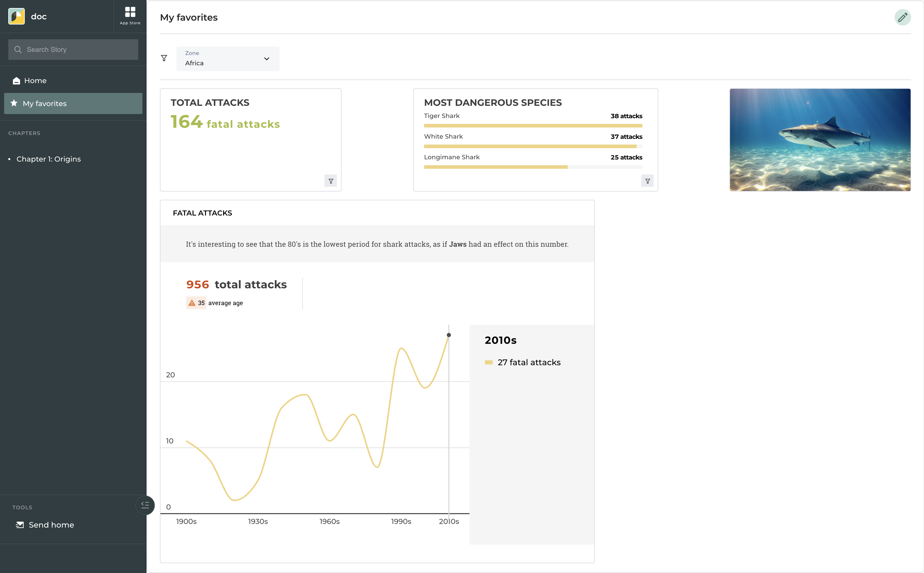This screenshot has height=573, width=924.
Task: Click the shark underwater image
Action: (820, 140)
